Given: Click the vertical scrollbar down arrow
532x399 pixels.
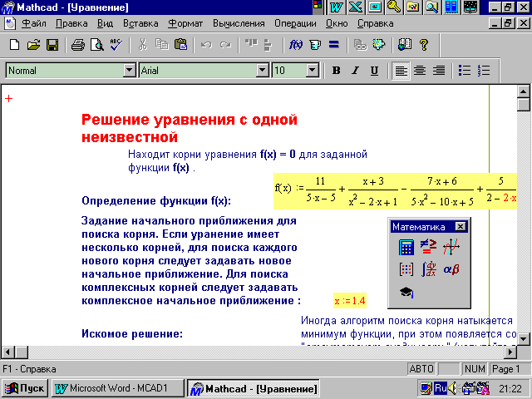Looking at the screenshot, I should [x=524, y=338].
